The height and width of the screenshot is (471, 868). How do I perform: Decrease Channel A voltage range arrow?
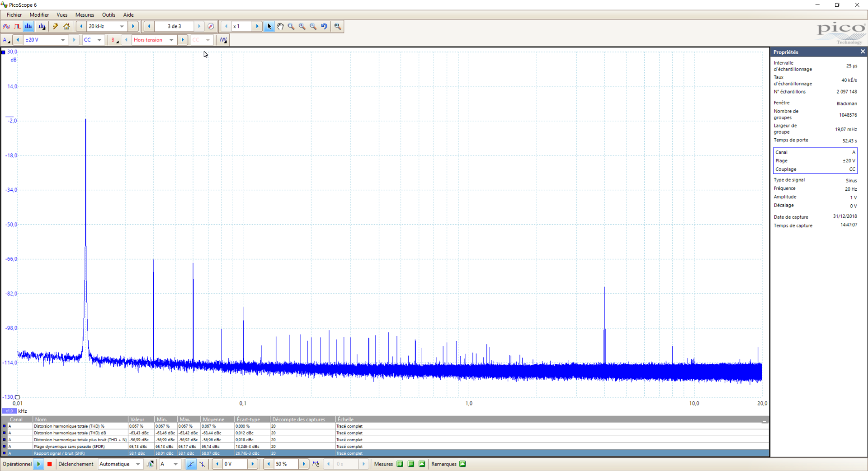tap(17, 40)
